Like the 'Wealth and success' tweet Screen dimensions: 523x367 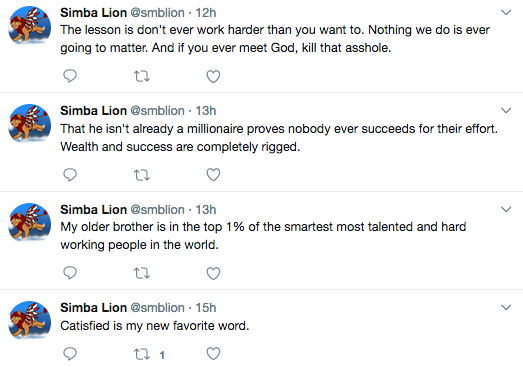point(213,174)
